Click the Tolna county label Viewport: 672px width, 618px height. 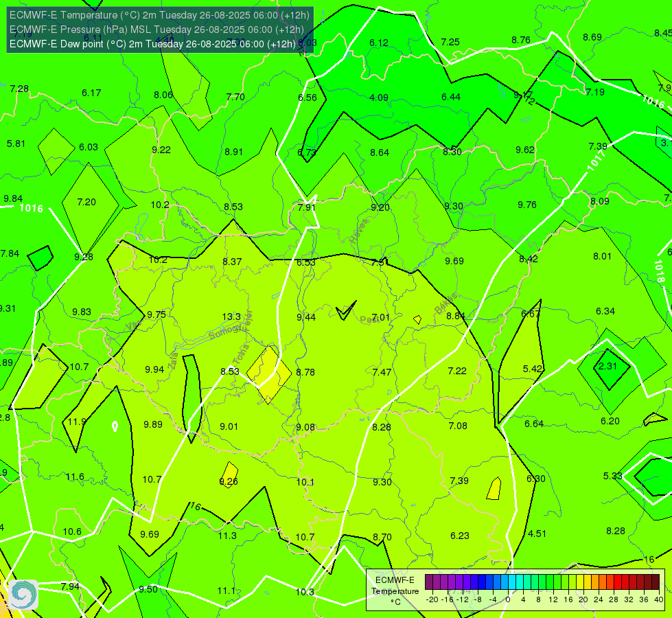pyautogui.click(x=241, y=354)
